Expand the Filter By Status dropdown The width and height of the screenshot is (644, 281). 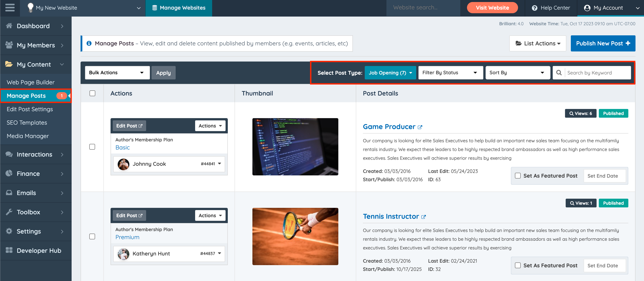click(x=450, y=72)
